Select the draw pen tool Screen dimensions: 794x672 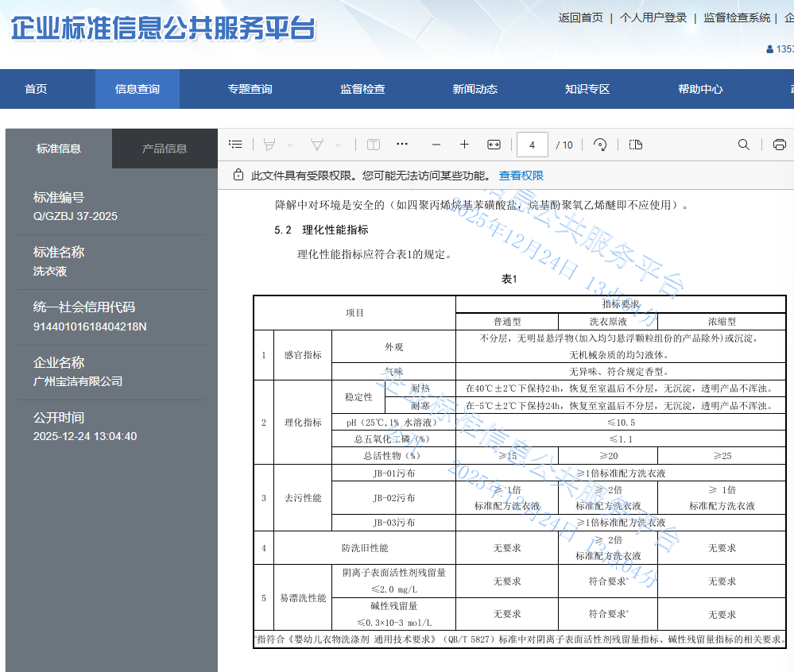(316, 145)
